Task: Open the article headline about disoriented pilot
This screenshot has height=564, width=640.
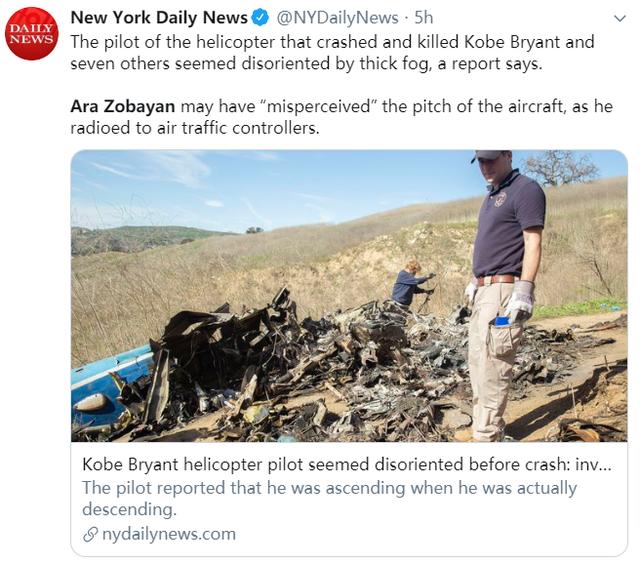Action: [x=347, y=464]
